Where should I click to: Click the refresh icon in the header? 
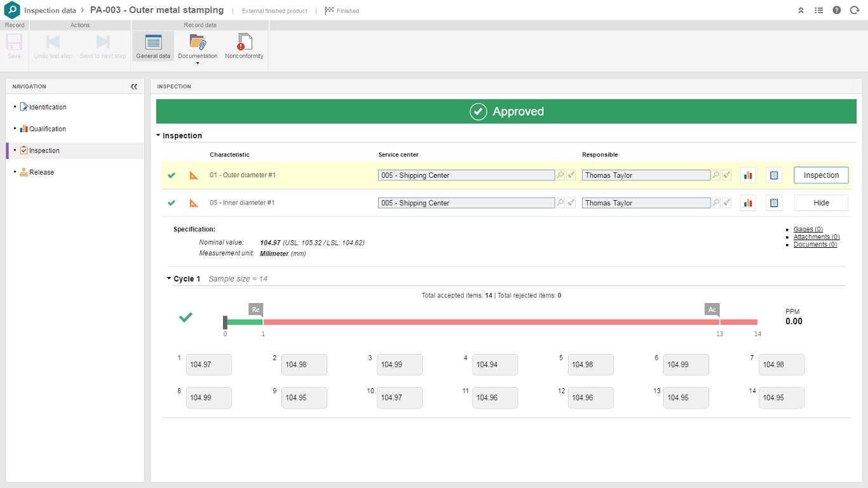854,10
